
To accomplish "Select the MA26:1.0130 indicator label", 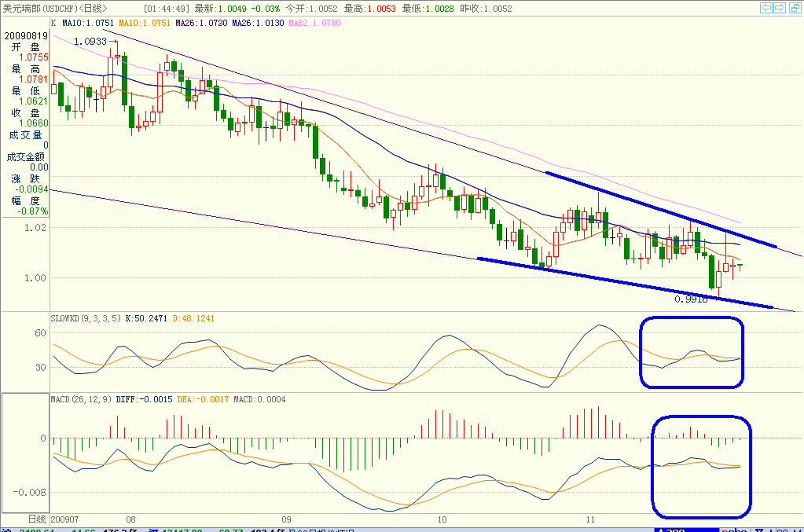I will [x=258, y=23].
